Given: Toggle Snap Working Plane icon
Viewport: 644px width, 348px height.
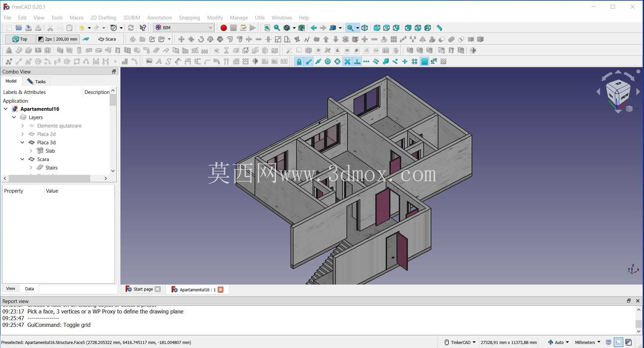Looking at the screenshot, I should click(425, 61).
